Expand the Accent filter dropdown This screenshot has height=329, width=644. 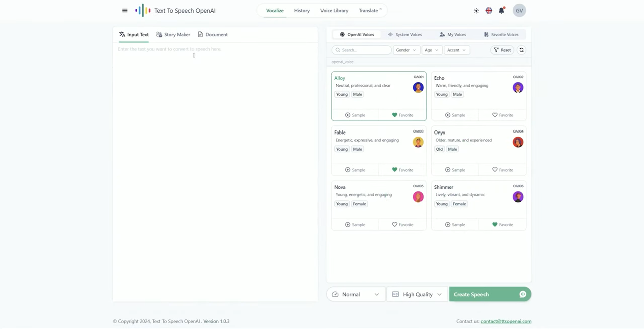(456, 50)
